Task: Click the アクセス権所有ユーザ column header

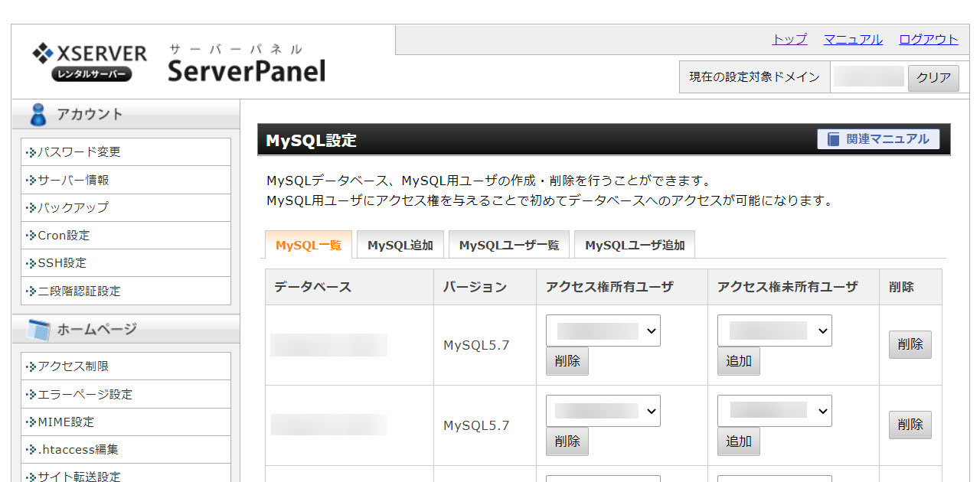Action: click(x=622, y=287)
